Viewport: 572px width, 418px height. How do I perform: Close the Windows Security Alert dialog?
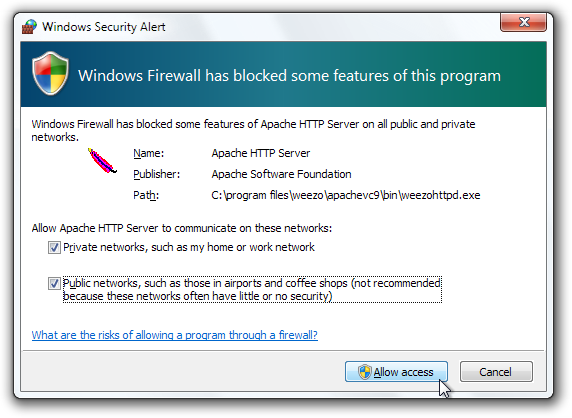click(523, 22)
